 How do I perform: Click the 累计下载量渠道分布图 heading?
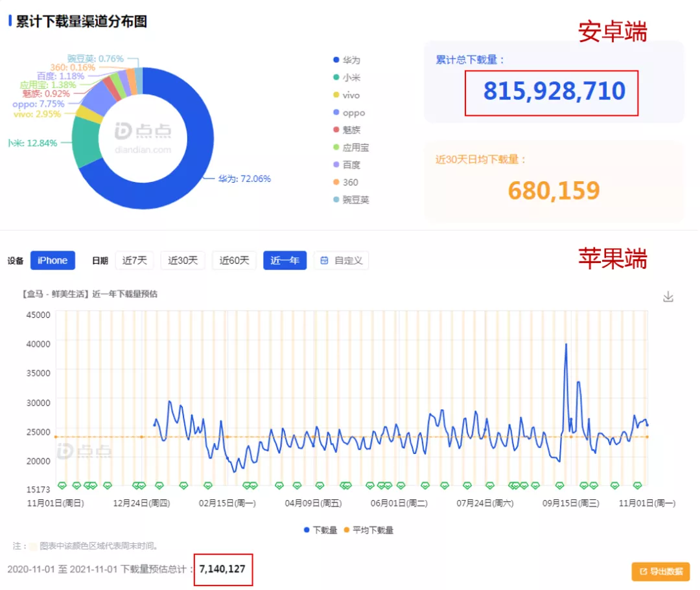(x=81, y=21)
